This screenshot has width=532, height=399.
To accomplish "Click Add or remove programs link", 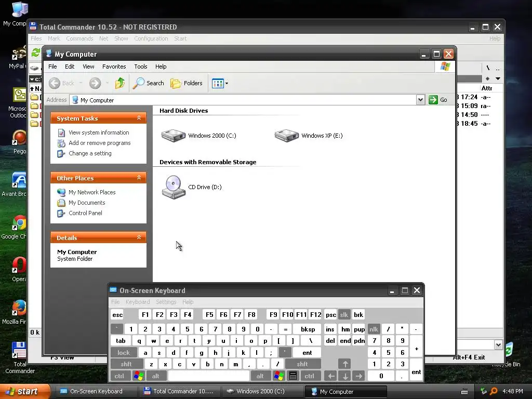I will click(x=99, y=143).
